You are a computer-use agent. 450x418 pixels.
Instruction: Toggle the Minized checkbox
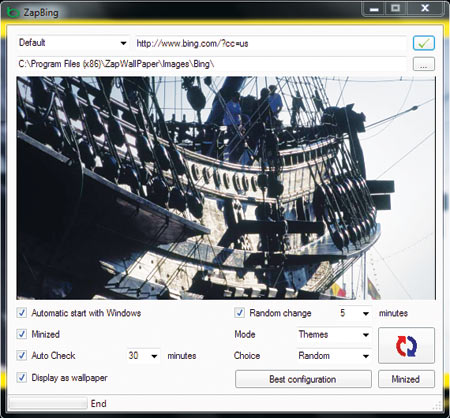tap(22, 334)
